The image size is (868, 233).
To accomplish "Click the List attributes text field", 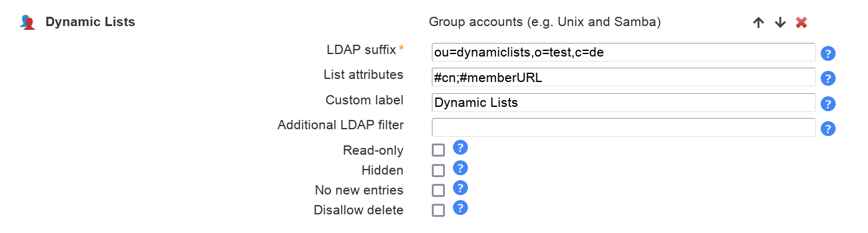I will 623,78.
